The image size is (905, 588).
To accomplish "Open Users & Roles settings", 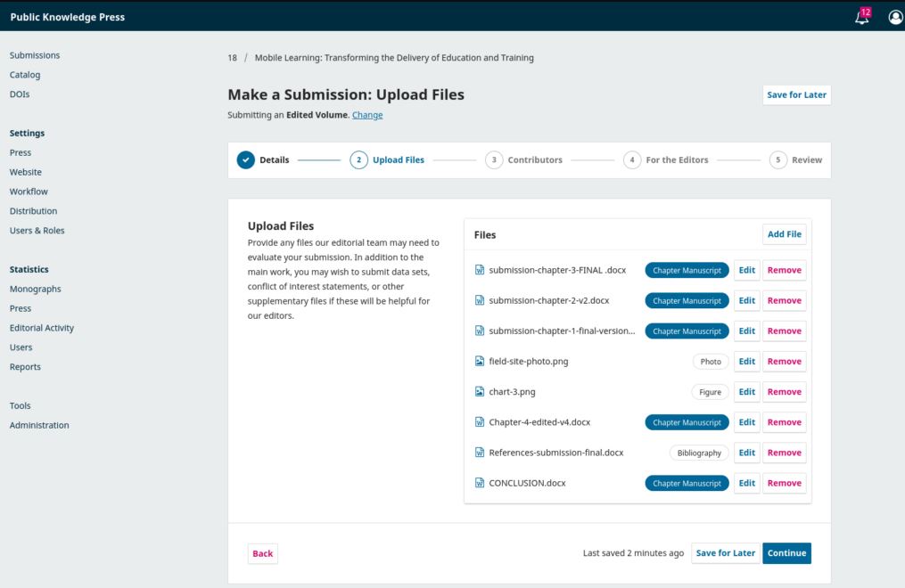I will (x=37, y=231).
